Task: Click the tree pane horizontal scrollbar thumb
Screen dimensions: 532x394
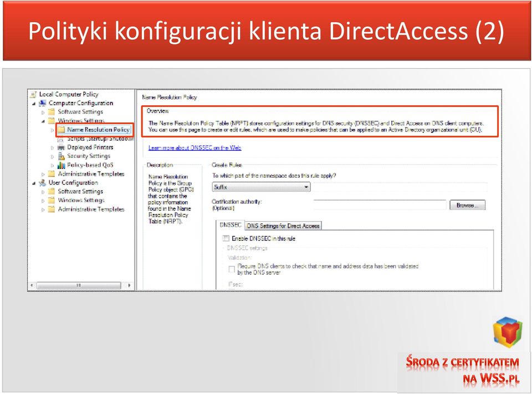Action: point(79,285)
